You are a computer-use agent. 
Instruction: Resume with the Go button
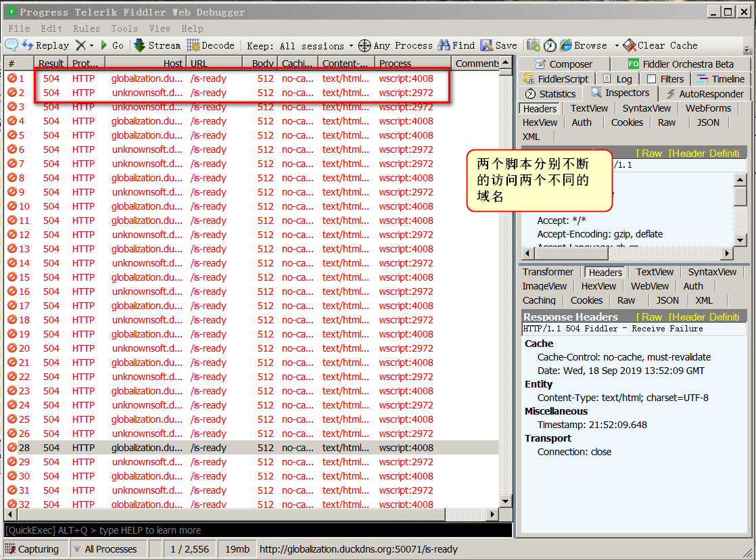tap(112, 45)
